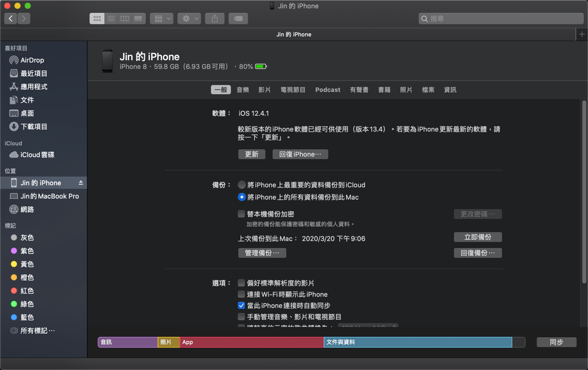Switch to icon view in toolbar
Image resolution: width=588 pixels, height=370 pixels.
click(x=97, y=18)
